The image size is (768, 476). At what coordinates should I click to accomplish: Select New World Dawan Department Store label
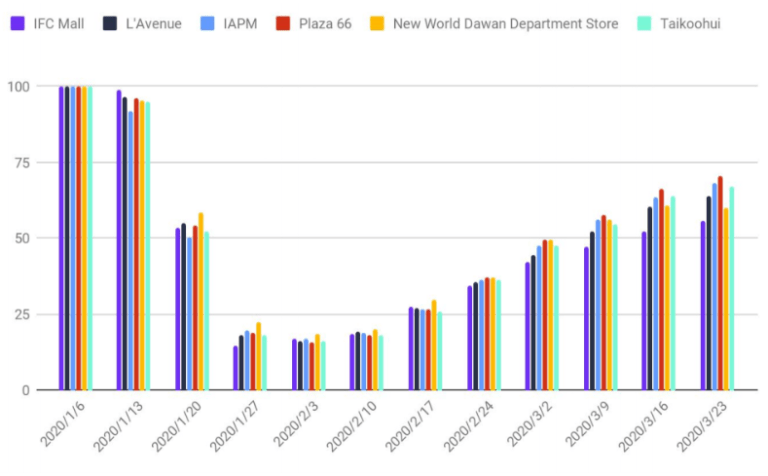coord(506,23)
